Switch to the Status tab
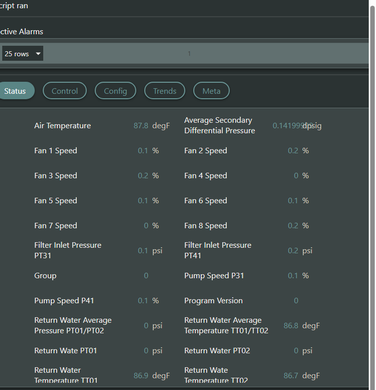 (x=15, y=91)
